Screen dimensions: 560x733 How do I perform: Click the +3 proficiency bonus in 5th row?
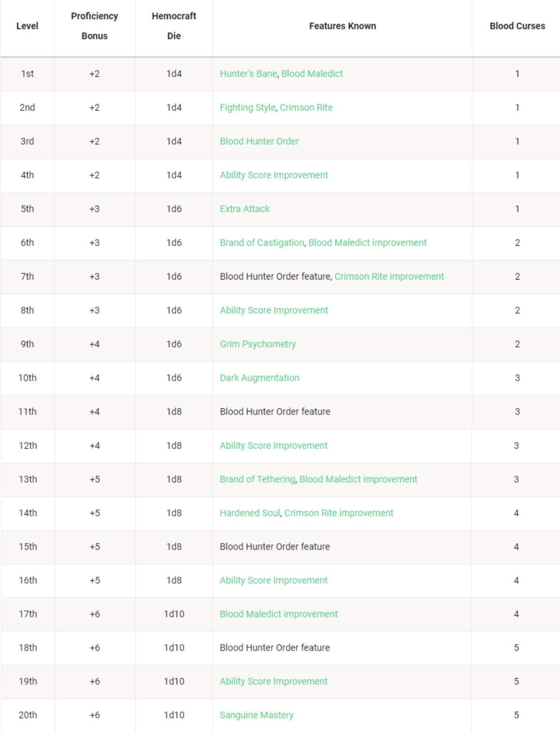tap(94, 209)
